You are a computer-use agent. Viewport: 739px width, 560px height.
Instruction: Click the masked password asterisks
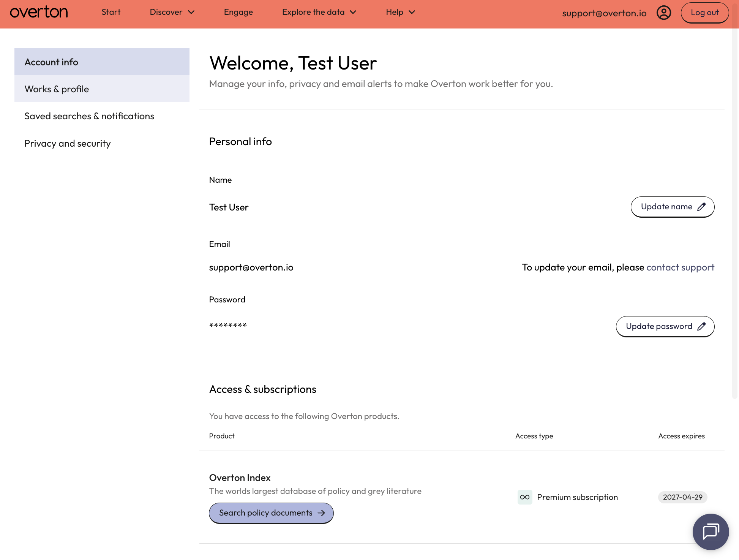tap(228, 326)
